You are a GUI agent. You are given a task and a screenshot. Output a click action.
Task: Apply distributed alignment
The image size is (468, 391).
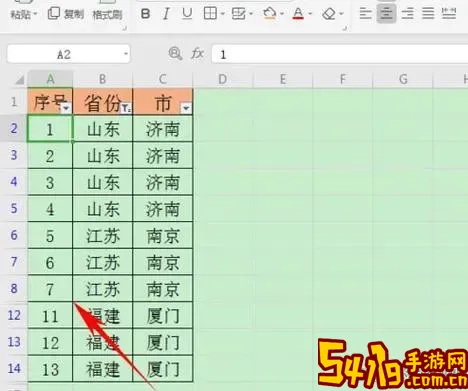tap(449, 14)
